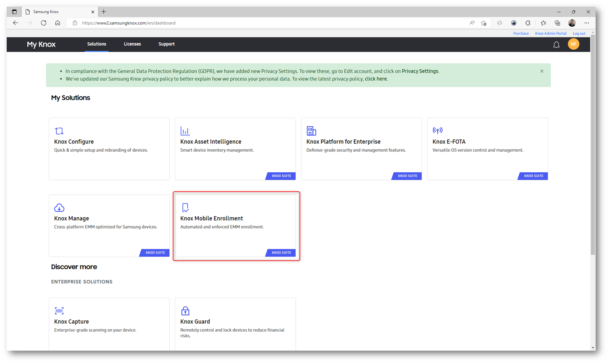609x364 pixels.
Task: Toggle the vertical tabs button
Action: click(x=14, y=12)
